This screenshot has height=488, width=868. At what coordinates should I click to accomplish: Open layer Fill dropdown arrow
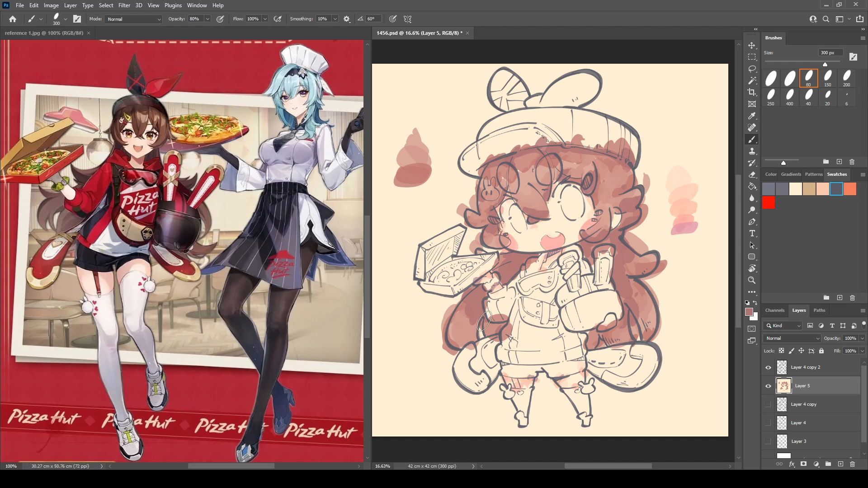point(862,351)
